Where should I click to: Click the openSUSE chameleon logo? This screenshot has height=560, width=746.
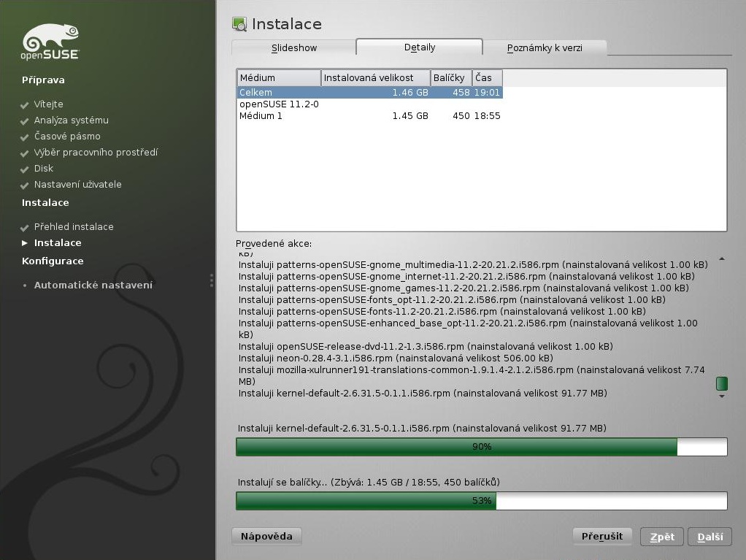click(50, 42)
